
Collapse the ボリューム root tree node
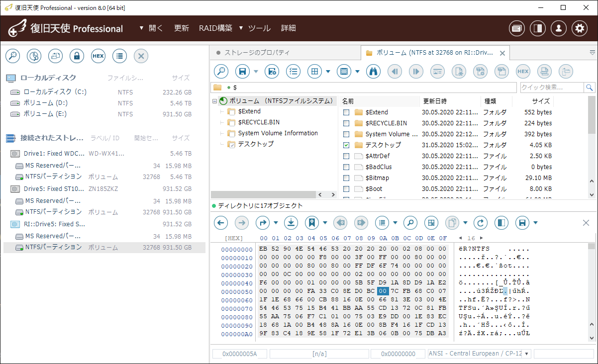tap(214, 101)
